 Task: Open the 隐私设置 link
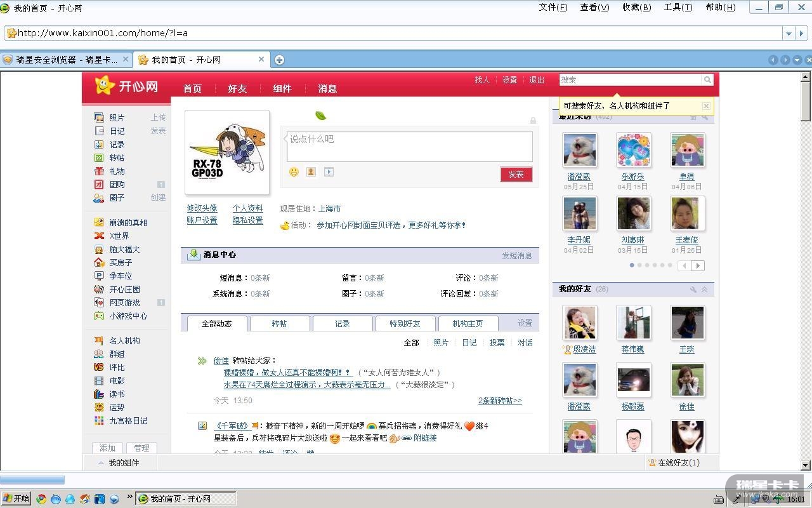247,220
